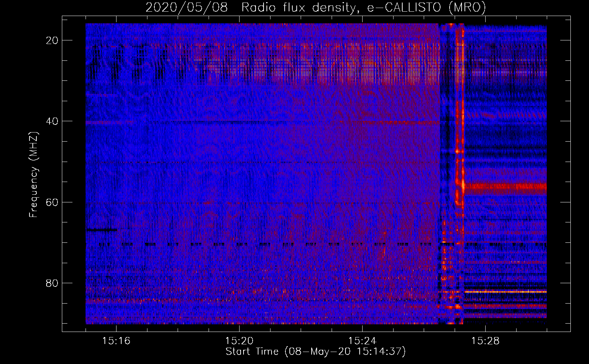
Task: Click the "15:20" time tick label
Action: [x=240, y=341]
